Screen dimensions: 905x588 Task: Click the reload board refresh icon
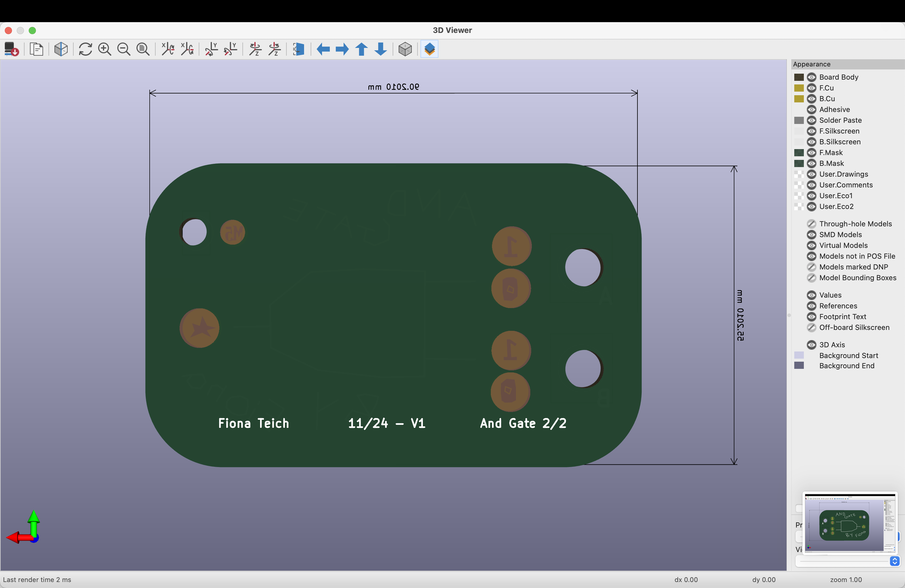pos(85,49)
